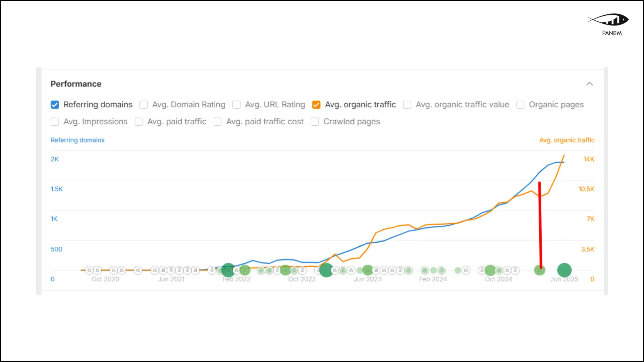Tick the Avg. URL Rating checkbox
Screen dimensions: 644x362
pyautogui.click(x=236, y=105)
